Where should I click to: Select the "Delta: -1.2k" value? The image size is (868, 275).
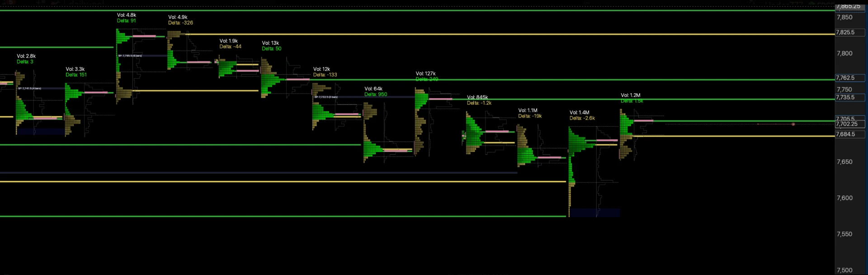tap(479, 103)
